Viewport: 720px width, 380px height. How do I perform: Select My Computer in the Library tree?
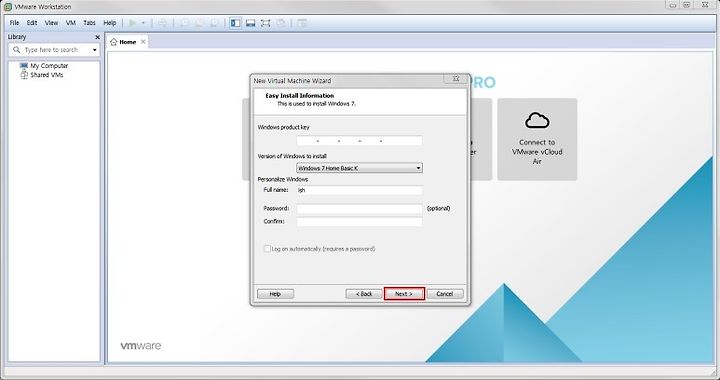click(49, 66)
